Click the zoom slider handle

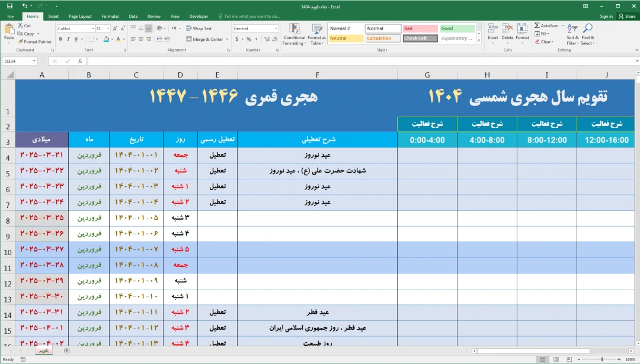point(602,359)
